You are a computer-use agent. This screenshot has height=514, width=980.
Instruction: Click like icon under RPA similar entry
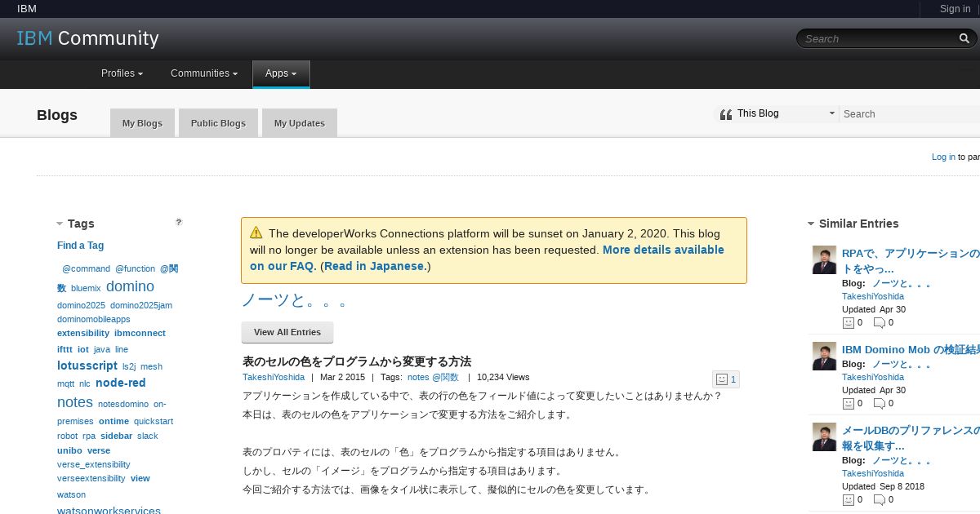pyautogui.click(x=848, y=322)
